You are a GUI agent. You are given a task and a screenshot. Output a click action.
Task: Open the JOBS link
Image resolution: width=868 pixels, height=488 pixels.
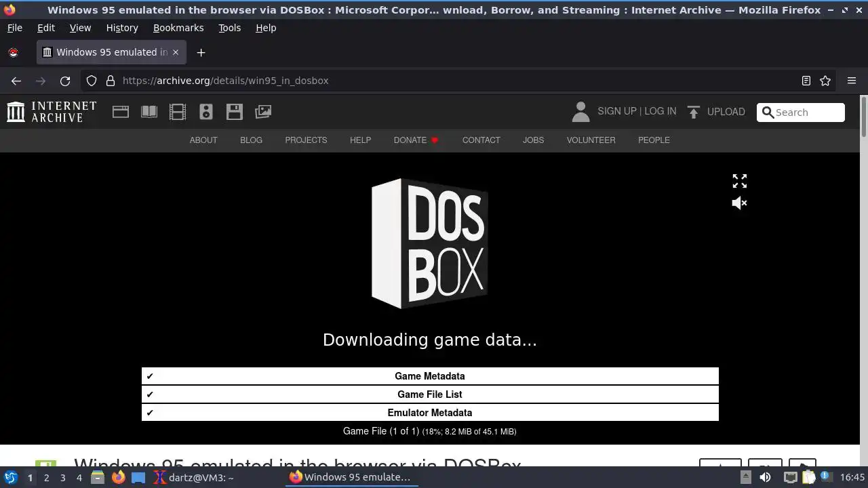533,140
